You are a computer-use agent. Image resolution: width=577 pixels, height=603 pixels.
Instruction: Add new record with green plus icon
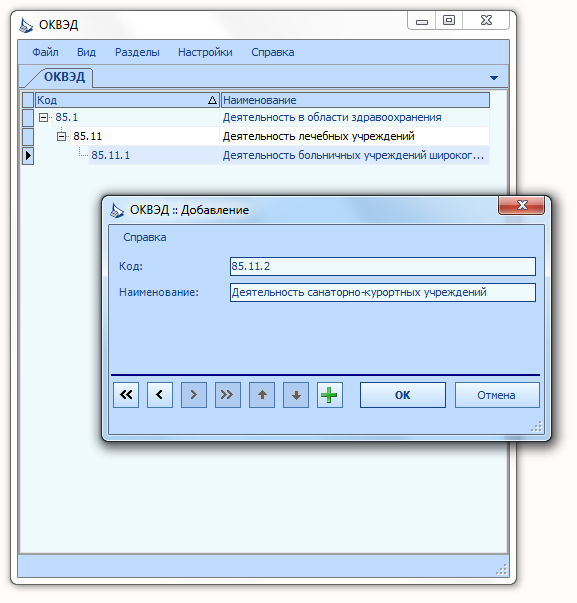[330, 395]
